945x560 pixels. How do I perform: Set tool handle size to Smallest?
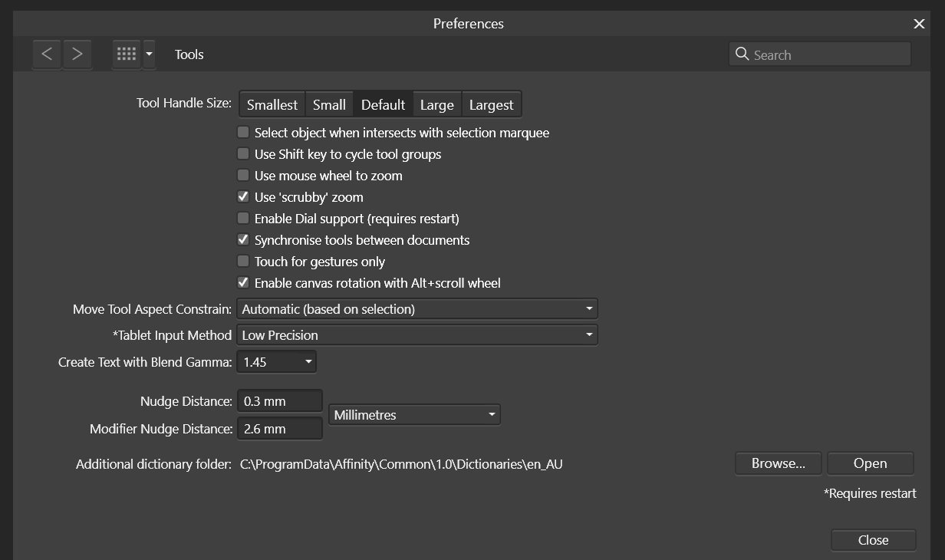272,105
